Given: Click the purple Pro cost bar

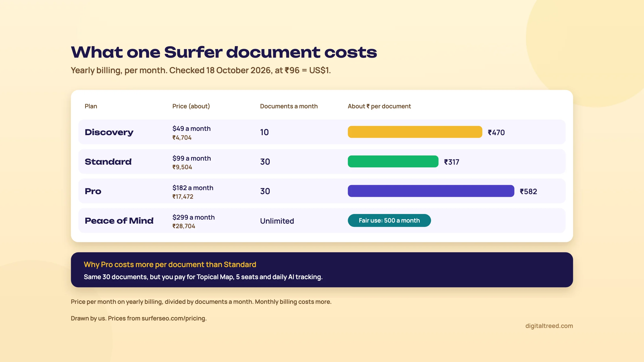Looking at the screenshot, I should tap(431, 191).
